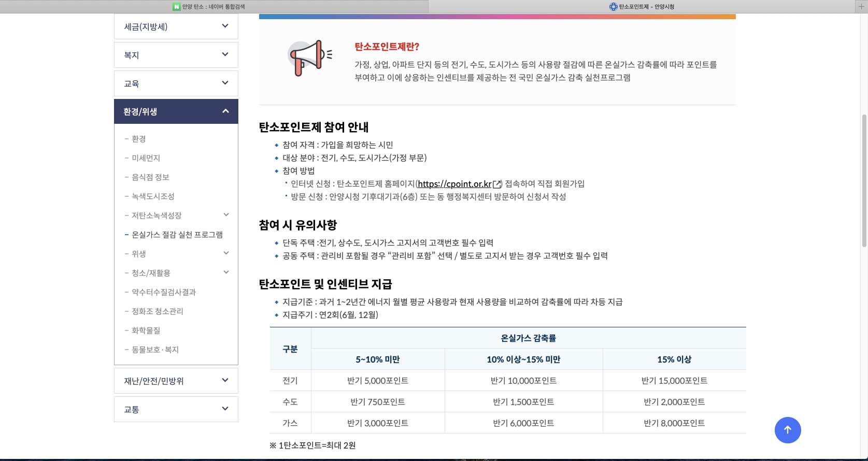Click the 구분 table header cell

(x=290, y=349)
